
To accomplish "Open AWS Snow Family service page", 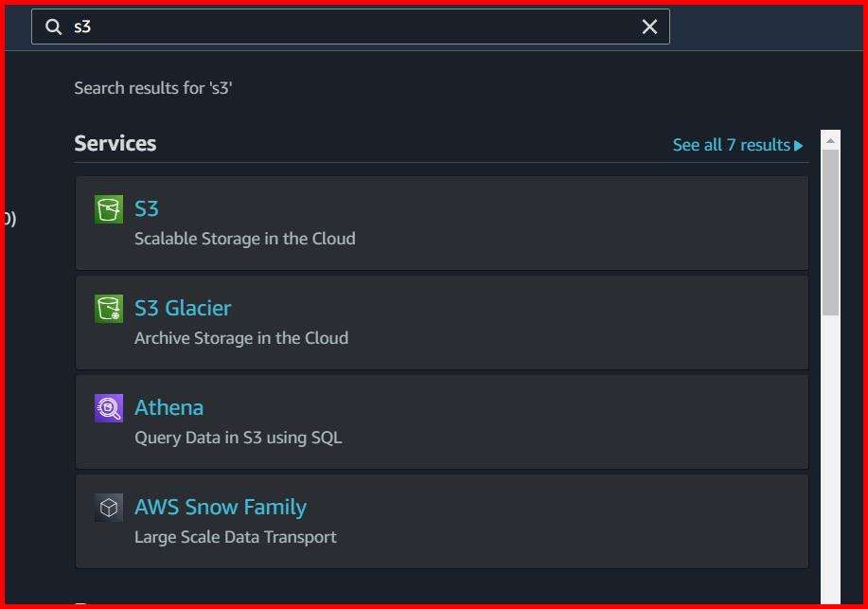I will click(221, 507).
